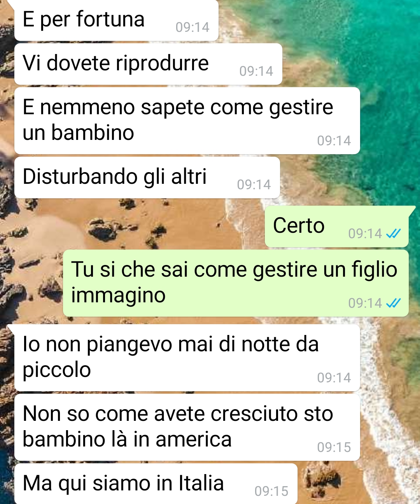
Task: Click the 09:14 timestamp under "un bambino"
Action: [x=334, y=141]
